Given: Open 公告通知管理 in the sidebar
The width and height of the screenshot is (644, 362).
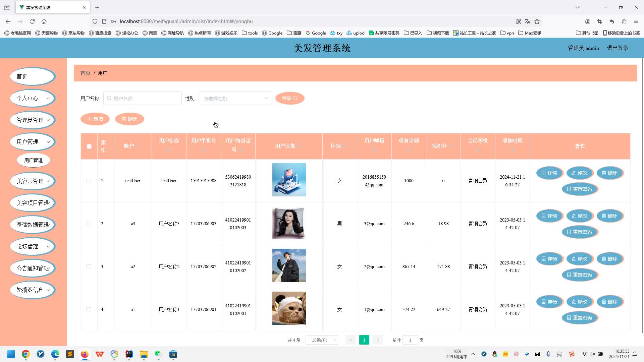Looking at the screenshot, I should tap(33, 268).
